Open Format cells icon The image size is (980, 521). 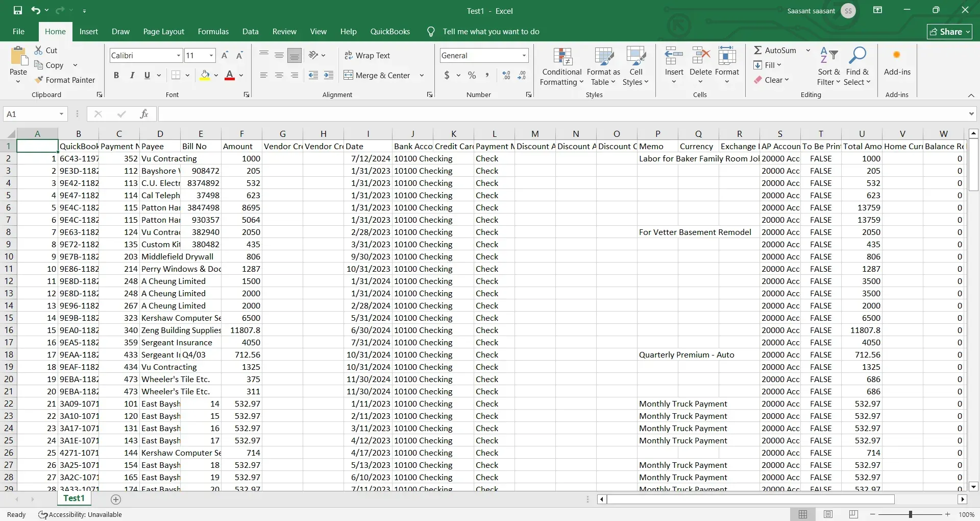[x=727, y=56]
